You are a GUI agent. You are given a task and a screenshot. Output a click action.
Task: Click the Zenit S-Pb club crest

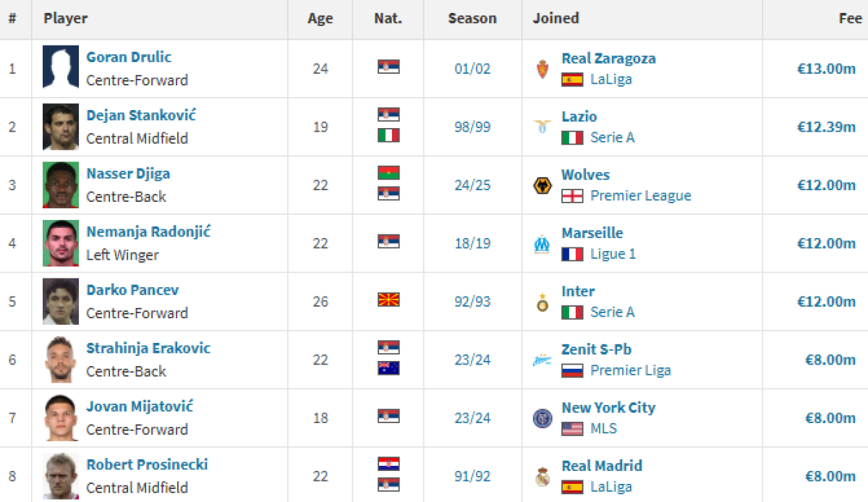(542, 360)
